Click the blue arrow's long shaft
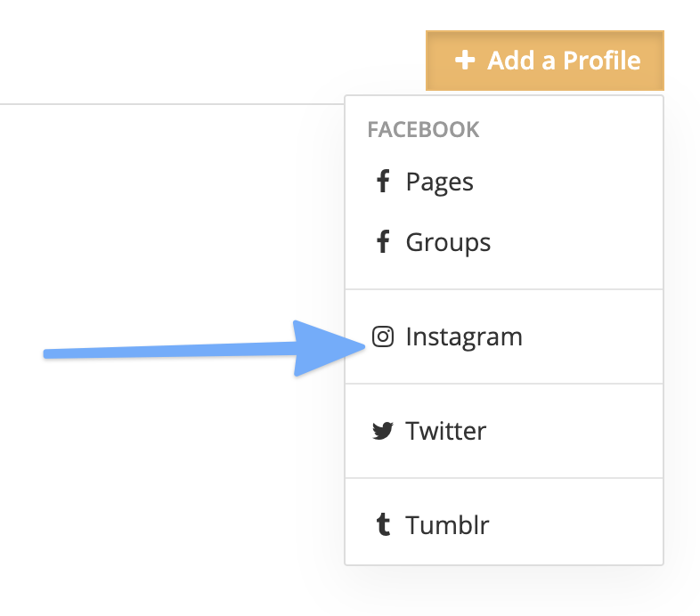The width and height of the screenshot is (700, 616). pyautogui.click(x=169, y=351)
